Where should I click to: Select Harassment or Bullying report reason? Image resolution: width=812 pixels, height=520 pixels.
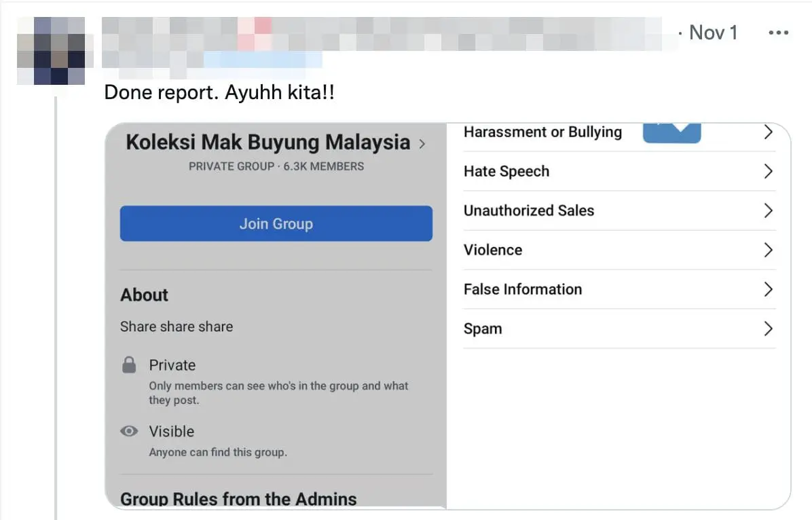(x=542, y=132)
